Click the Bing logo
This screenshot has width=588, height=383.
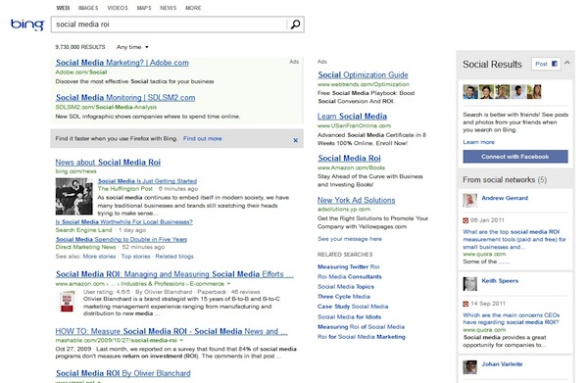[27, 24]
